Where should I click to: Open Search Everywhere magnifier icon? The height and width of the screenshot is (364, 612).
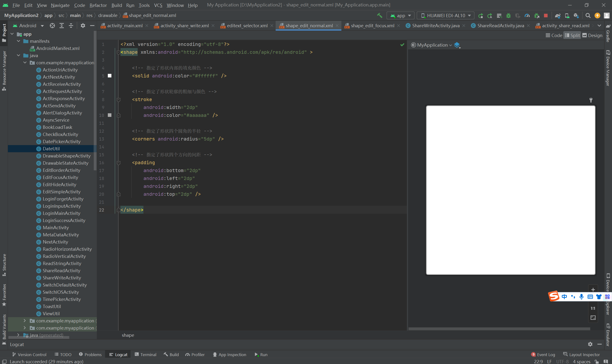click(588, 16)
